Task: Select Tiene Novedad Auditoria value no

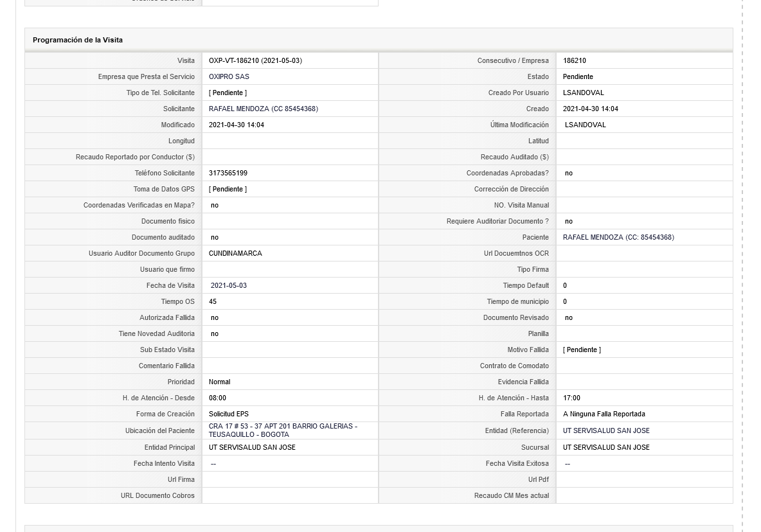Action: point(215,333)
